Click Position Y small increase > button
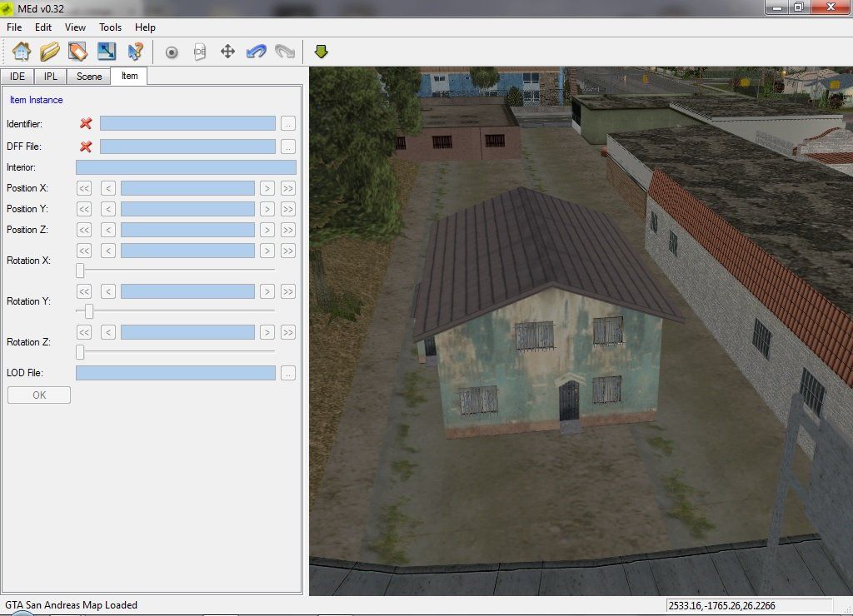This screenshot has height=616, width=853. tap(267, 209)
